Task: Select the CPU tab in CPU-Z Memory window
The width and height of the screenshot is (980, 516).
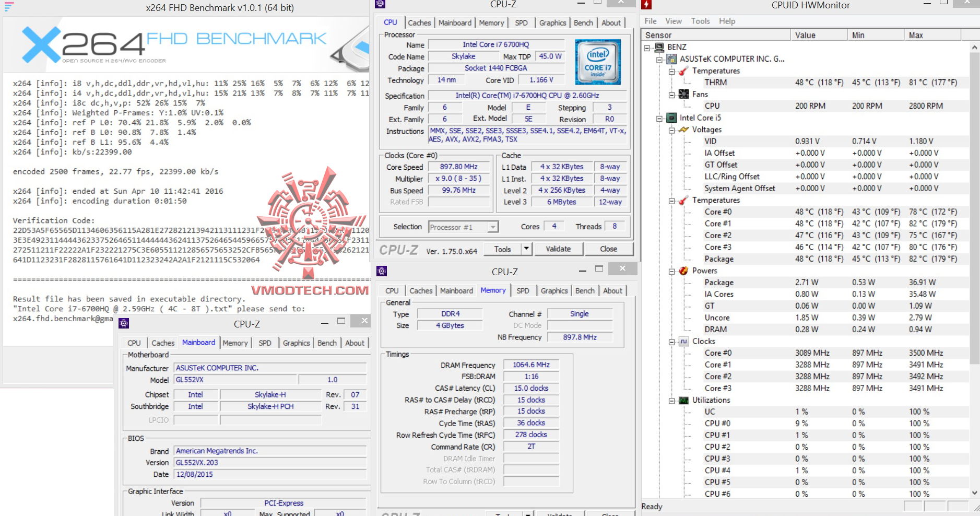Action: [x=392, y=291]
